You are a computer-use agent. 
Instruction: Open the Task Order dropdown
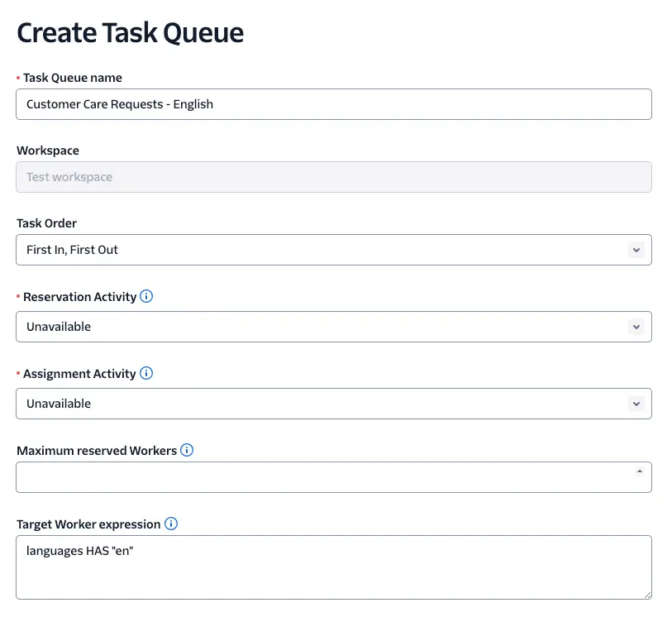tap(334, 250)
